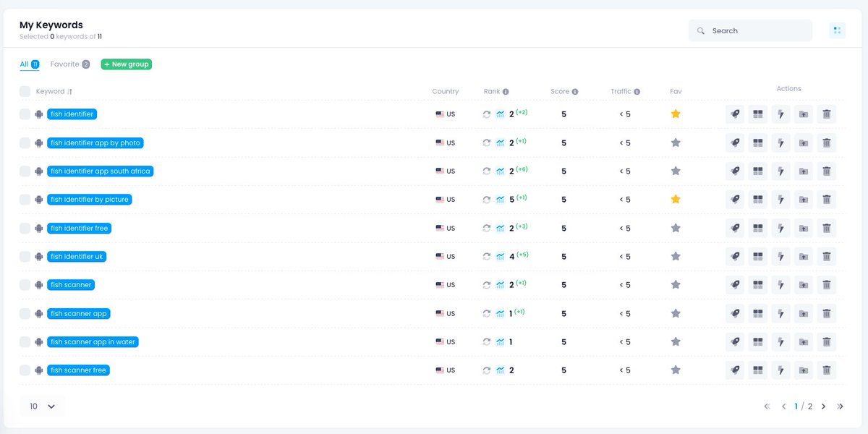Click the Country column header
This screenshot has height=434, width=868.
446,92
